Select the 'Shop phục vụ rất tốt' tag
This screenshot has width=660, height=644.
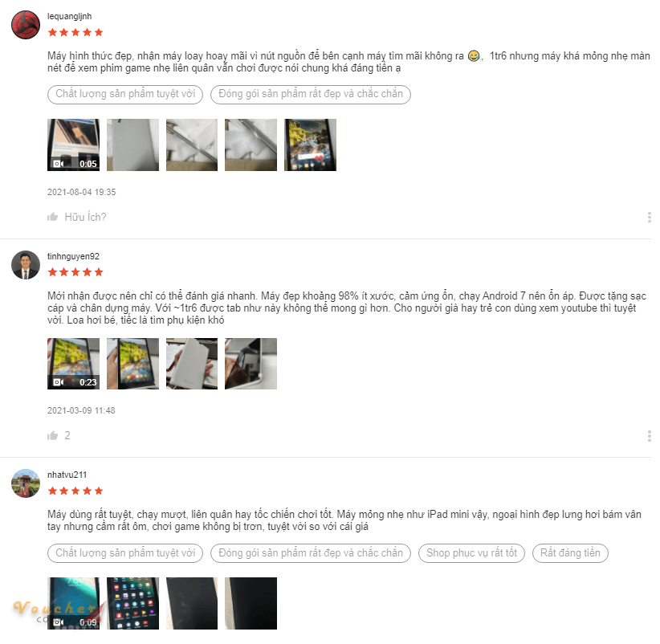coord(471,553)
